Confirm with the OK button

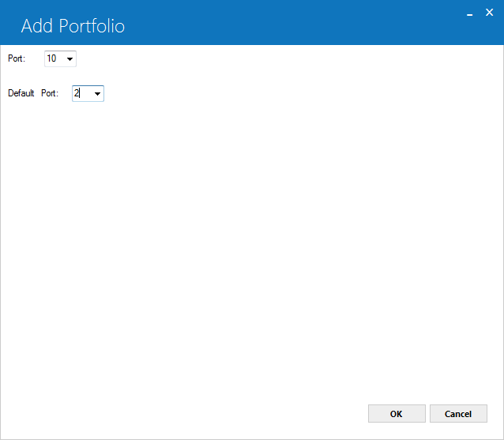pyautogui.click(x=397, y=414)
